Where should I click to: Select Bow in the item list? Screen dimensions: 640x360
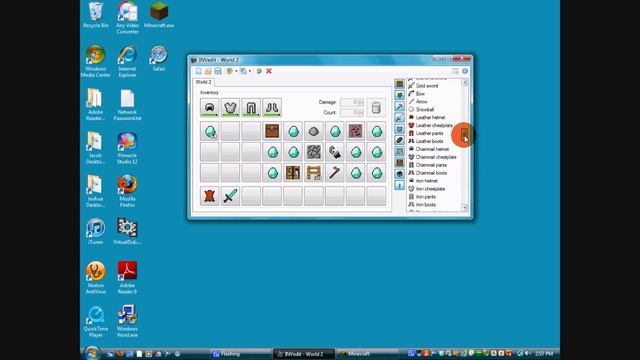click(417, 94)
